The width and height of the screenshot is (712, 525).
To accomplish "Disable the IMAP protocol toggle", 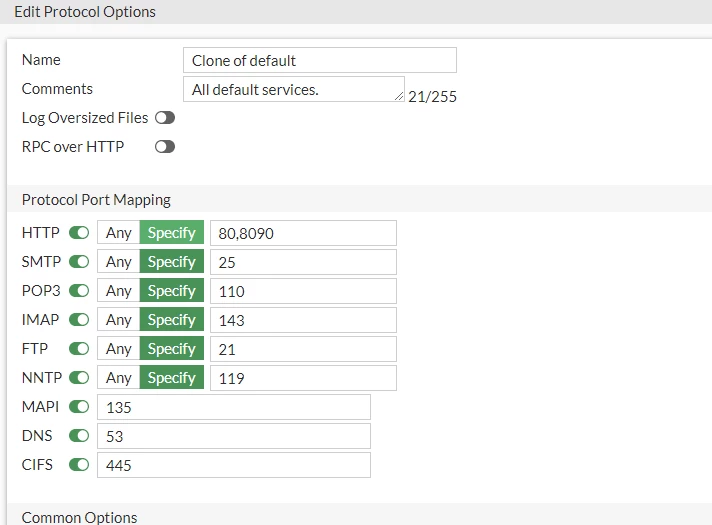I will coord(79,320).
